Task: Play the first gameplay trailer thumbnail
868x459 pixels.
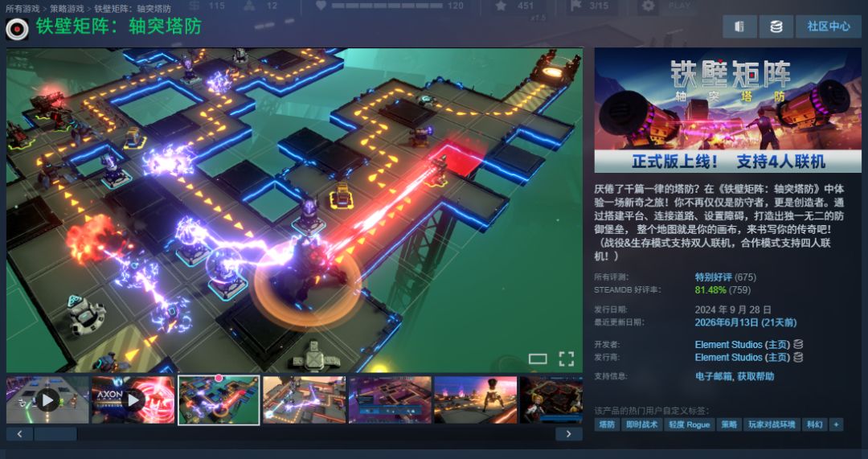Action: pos(47,400)
